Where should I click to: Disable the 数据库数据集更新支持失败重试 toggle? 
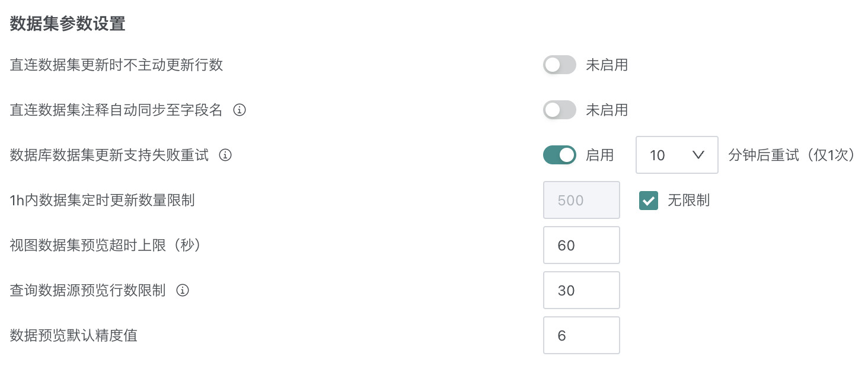[559, 155]
